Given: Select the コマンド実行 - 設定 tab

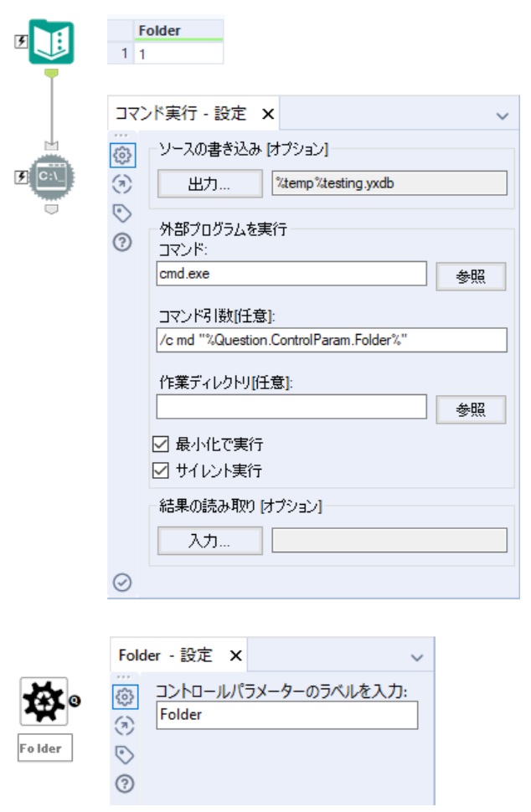Looking at the screenshot, I should [181, 114].
